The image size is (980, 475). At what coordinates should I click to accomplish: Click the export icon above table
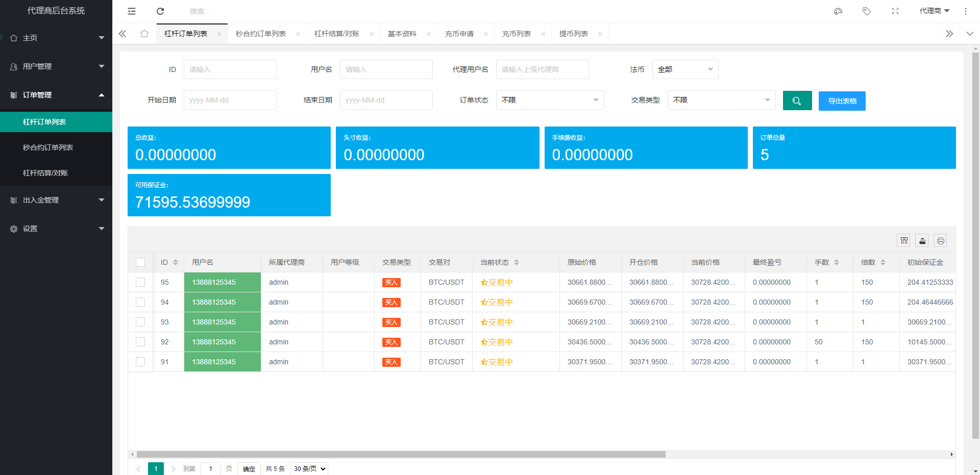(x=922, y=241)
